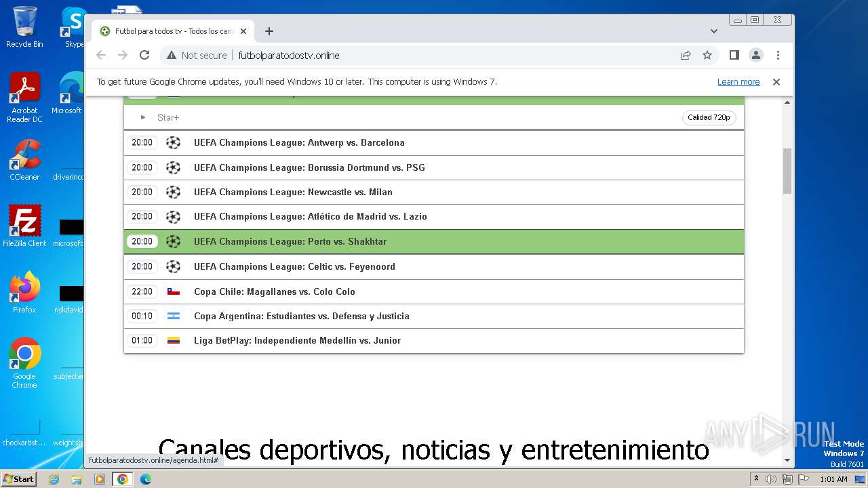Screen dimensions: 868x488
Task: Open File Explorer from the taskbar
Action: pyautogui.click(x=77, y=479)
